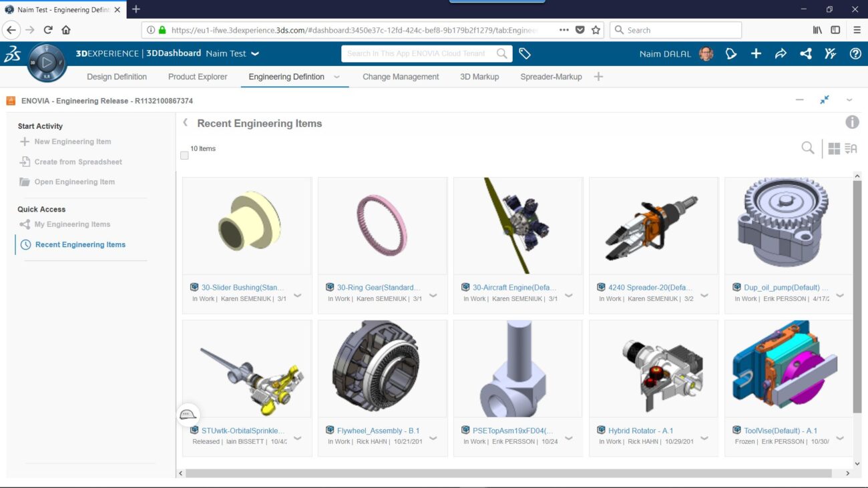Expand options for Hybrid Rotator card

(x=704, y=438)
